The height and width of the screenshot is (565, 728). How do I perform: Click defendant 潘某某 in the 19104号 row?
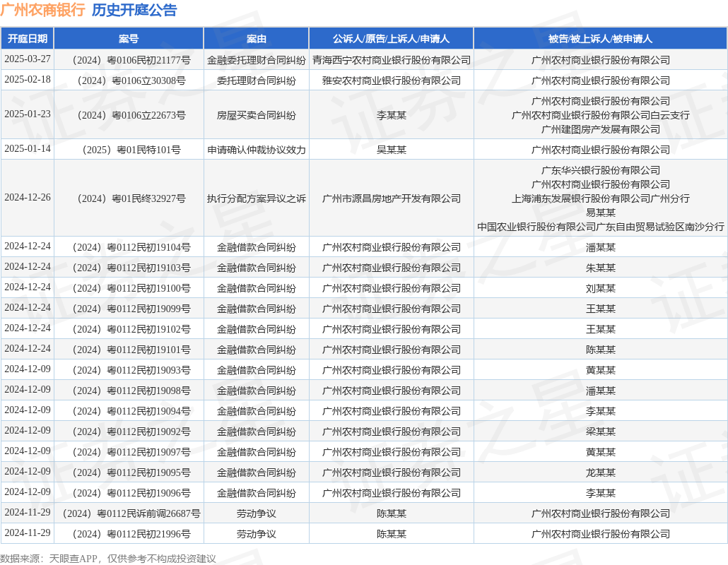[600, 247]
